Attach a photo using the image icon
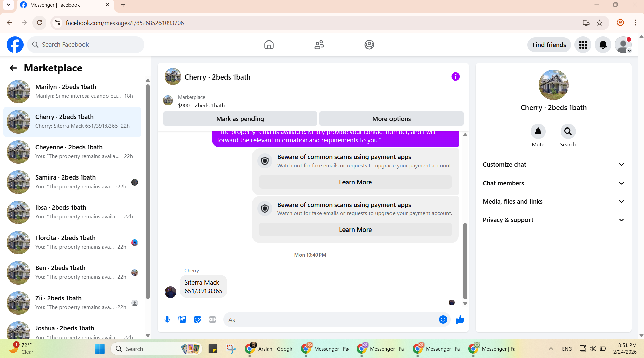644x358 pixels. [182, 320]
